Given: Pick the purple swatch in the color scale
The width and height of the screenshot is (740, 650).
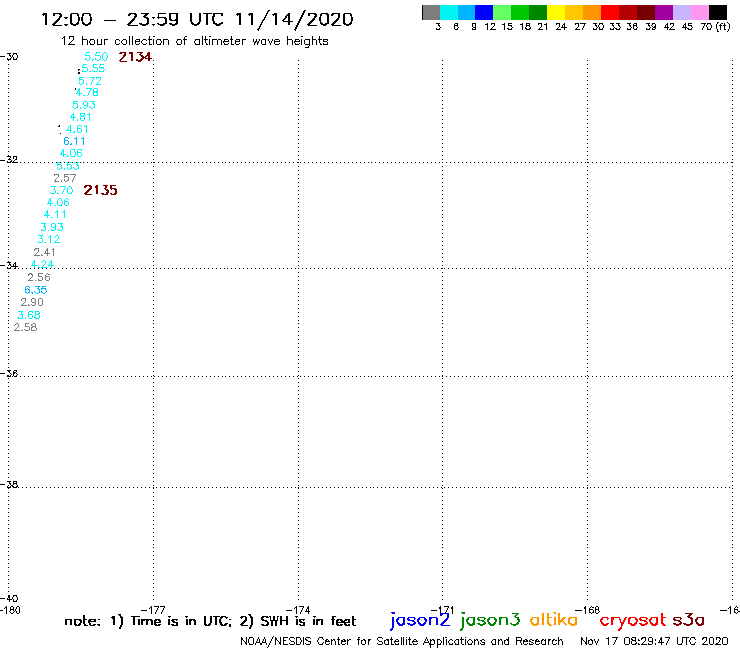Looking at the screenshot, I should click(664, 12).
